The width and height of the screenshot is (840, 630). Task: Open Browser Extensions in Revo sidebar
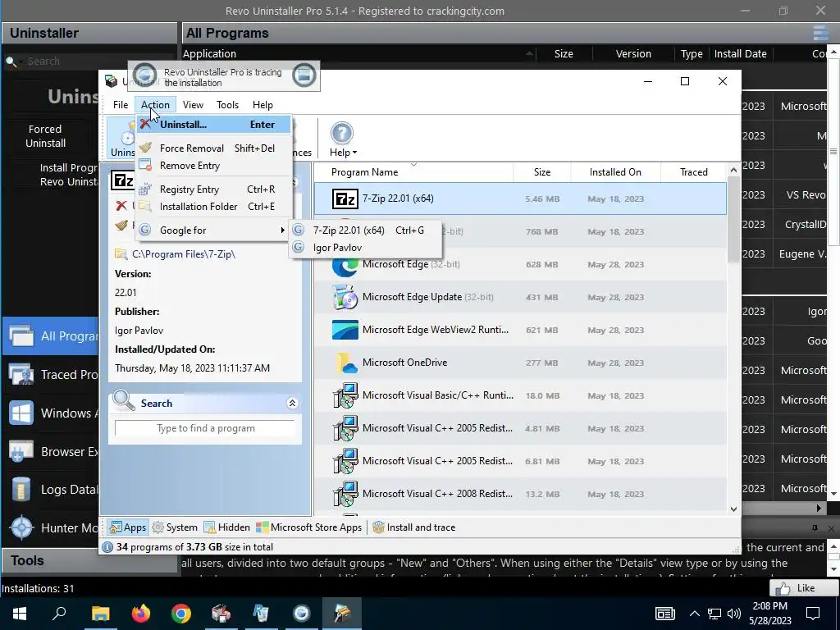click(x=51, y=452)
